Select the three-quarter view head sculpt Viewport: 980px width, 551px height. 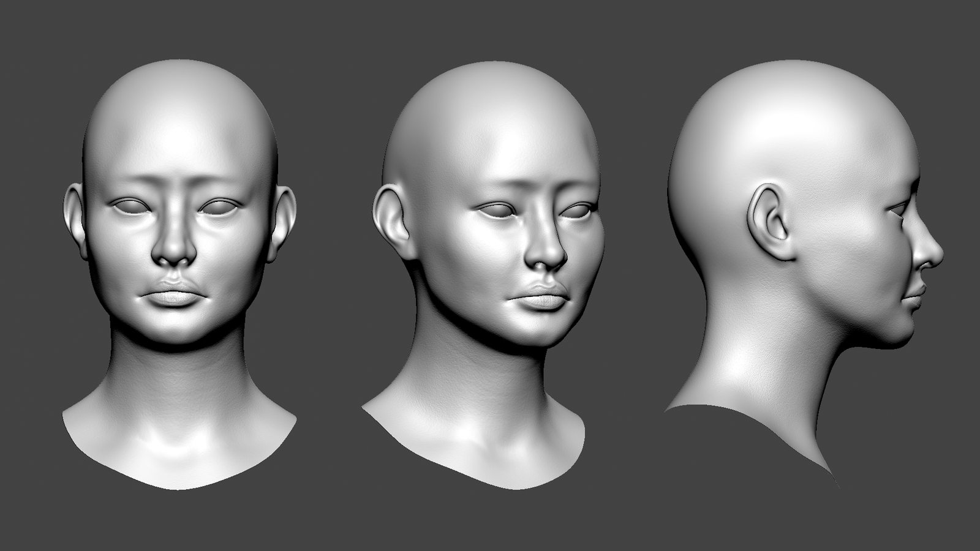[x=484, y=274]
